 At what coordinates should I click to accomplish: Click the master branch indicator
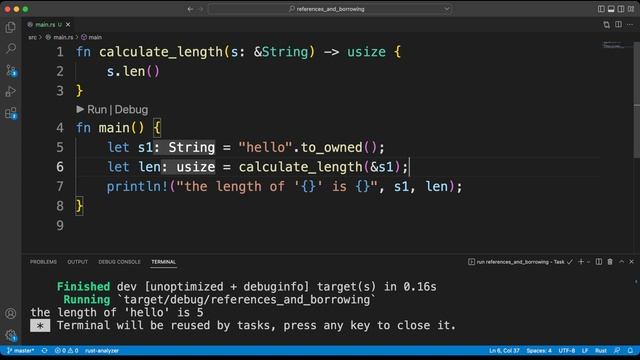pos(20,351)
